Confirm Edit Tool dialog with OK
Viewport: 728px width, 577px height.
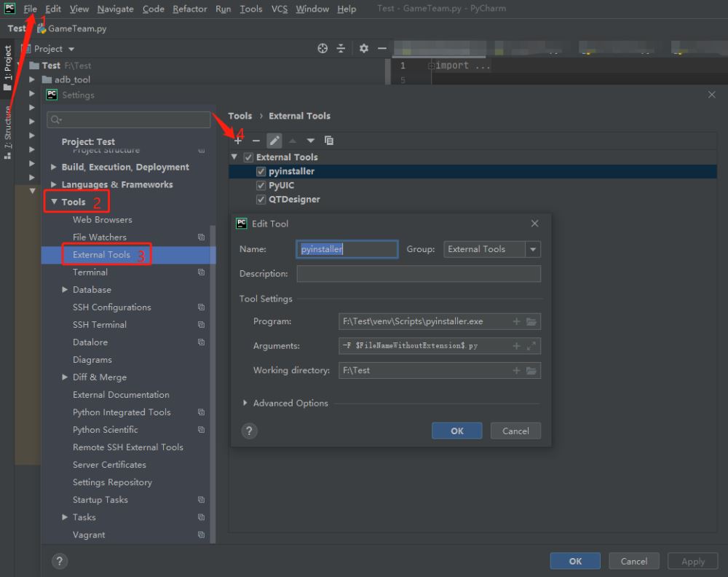(457, 431)
